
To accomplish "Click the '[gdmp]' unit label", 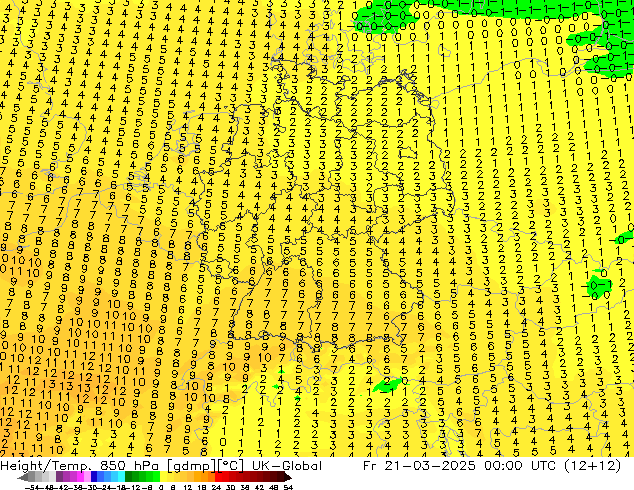I will (191, 466).
